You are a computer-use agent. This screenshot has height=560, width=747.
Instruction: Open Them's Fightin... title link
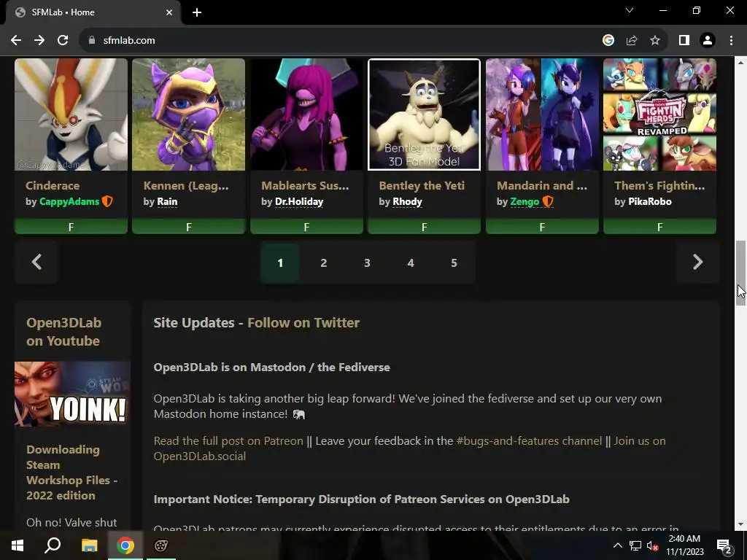[659, 186]
